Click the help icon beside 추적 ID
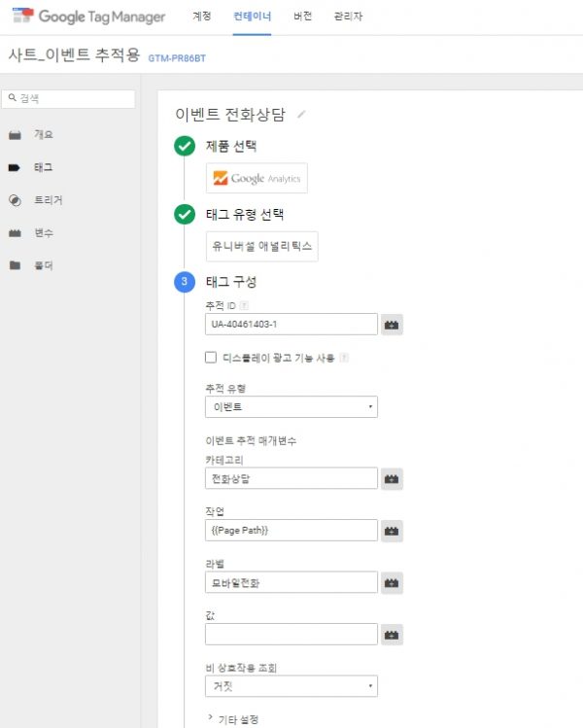Screen dimensions: 583x728 coord(244,305)
